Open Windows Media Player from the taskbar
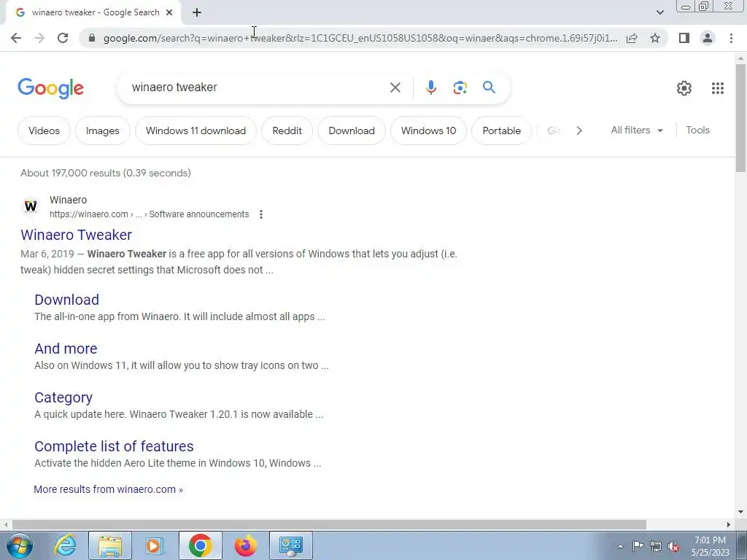Viewport: 747px width, 560px height. [154, 545]
